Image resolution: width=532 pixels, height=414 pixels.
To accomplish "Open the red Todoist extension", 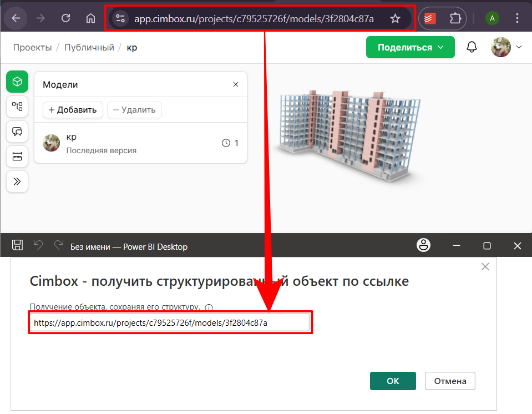I will pyautogui.click(x=430, y=18).
